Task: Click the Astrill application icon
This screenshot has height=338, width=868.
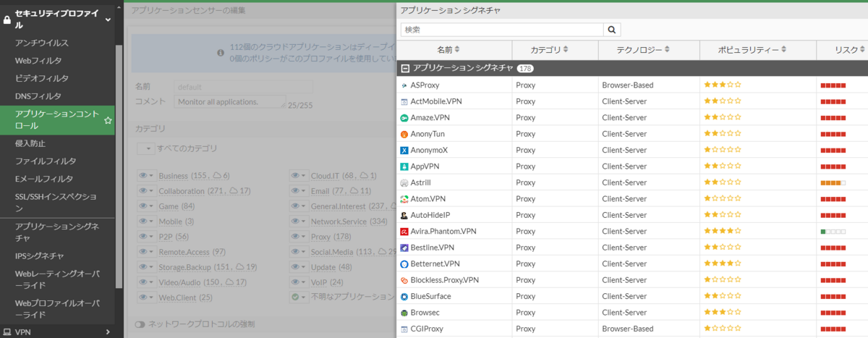Action: 404,182
